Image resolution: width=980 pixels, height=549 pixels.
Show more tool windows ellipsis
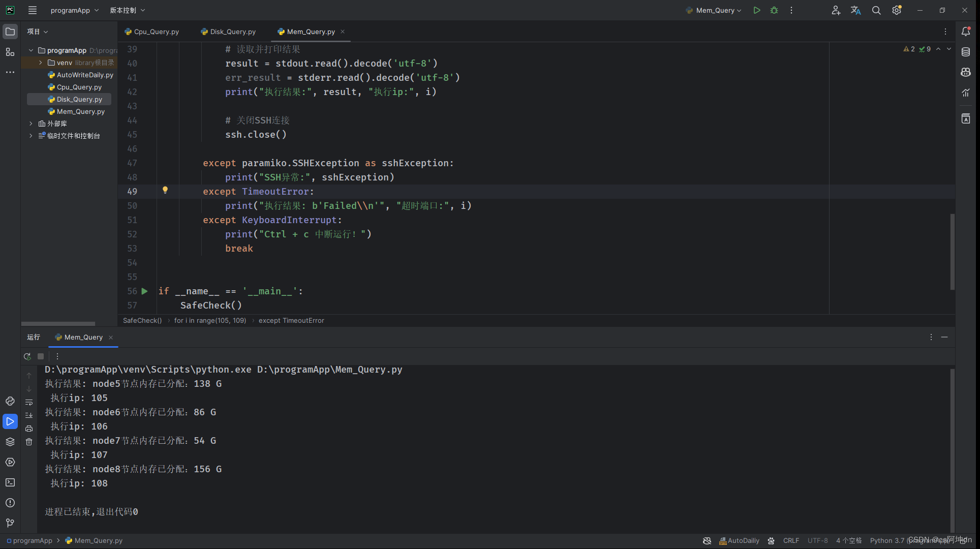point(10,72)
